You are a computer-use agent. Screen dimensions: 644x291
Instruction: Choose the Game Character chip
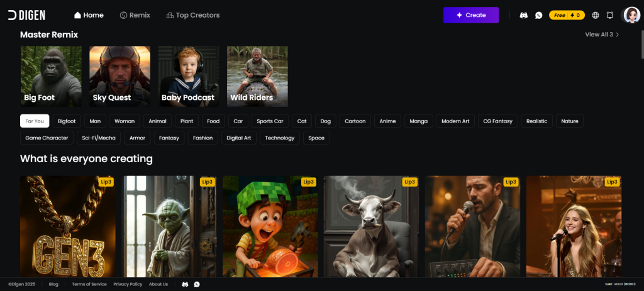[x=47, y=138]
